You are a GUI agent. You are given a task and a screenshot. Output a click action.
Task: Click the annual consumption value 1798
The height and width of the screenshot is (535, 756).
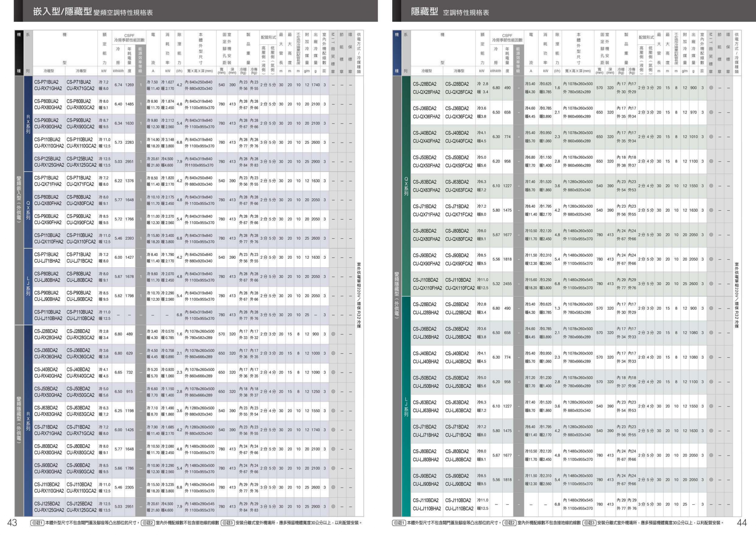point(129,296)
